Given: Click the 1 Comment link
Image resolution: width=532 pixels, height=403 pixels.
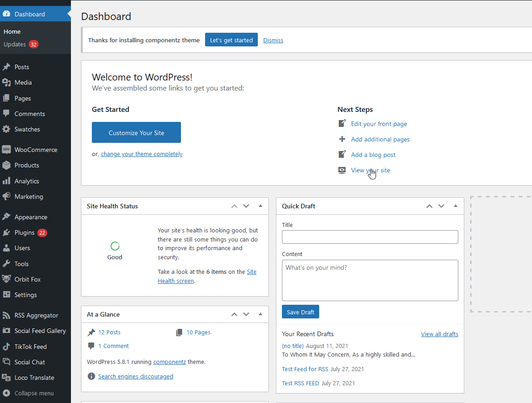Looking at the screenshot, I should pyautogui.click(x=114, y=346).
